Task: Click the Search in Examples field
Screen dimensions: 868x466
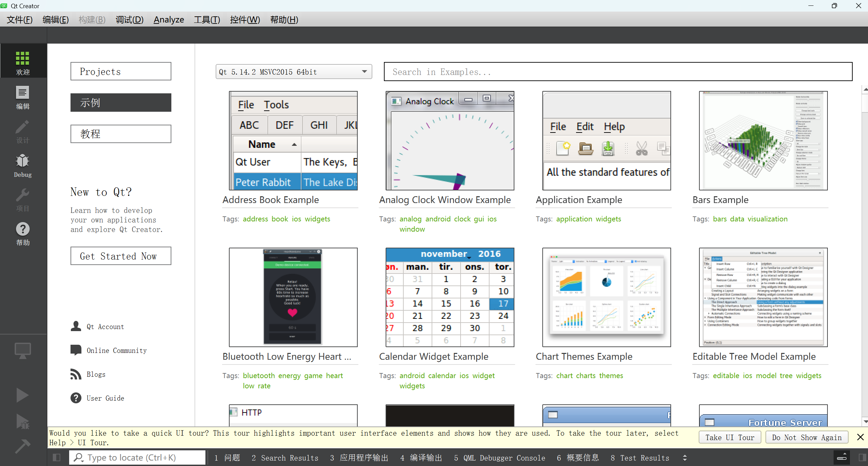Action: pyautogui.click(x=618, y=72)
